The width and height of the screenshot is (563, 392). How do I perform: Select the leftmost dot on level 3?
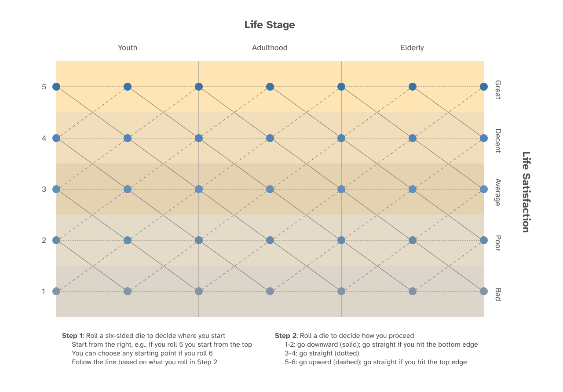click(56, 189)
